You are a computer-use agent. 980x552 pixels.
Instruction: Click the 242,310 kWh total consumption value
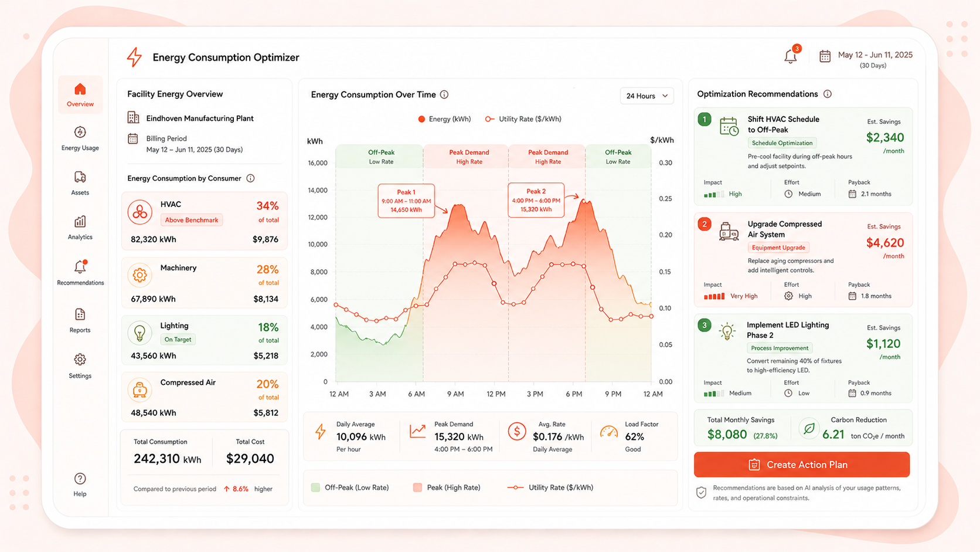(168, 459)
